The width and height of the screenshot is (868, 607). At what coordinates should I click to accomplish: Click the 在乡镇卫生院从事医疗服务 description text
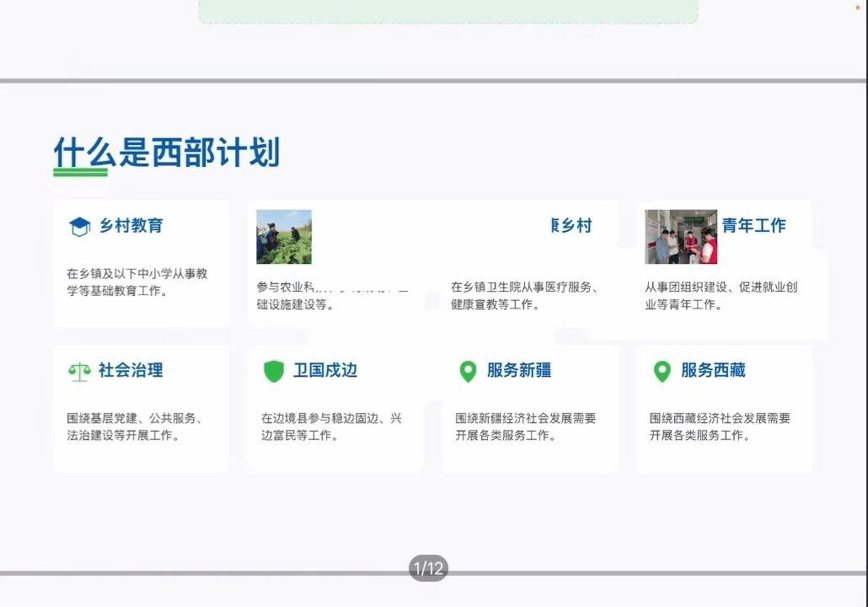(524, 295)
